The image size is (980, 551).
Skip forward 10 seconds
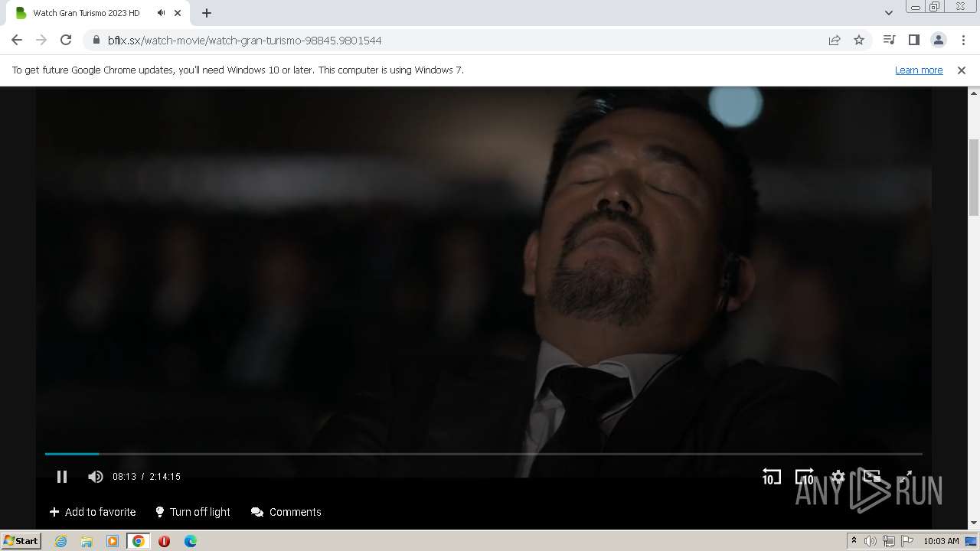pyautogui.click(x=805, y=477)
